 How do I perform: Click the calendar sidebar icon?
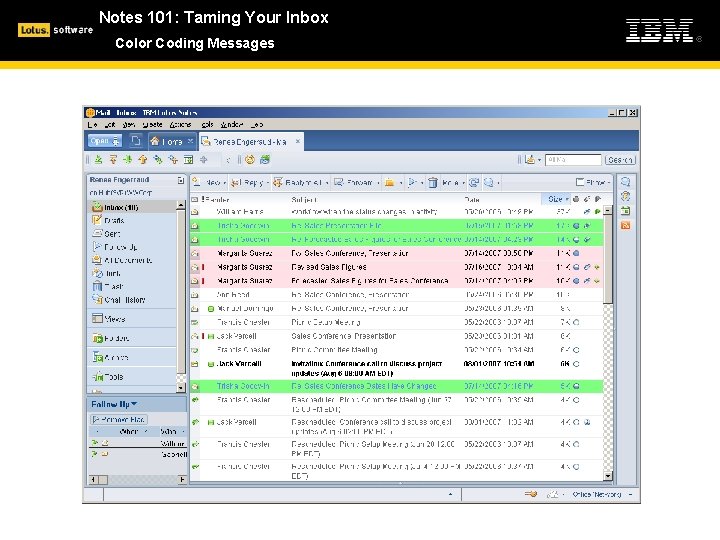point(625,211)
